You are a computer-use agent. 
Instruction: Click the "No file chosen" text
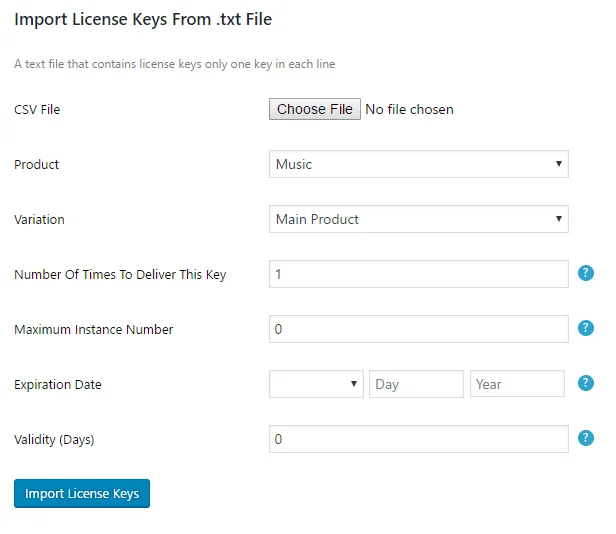409,109
